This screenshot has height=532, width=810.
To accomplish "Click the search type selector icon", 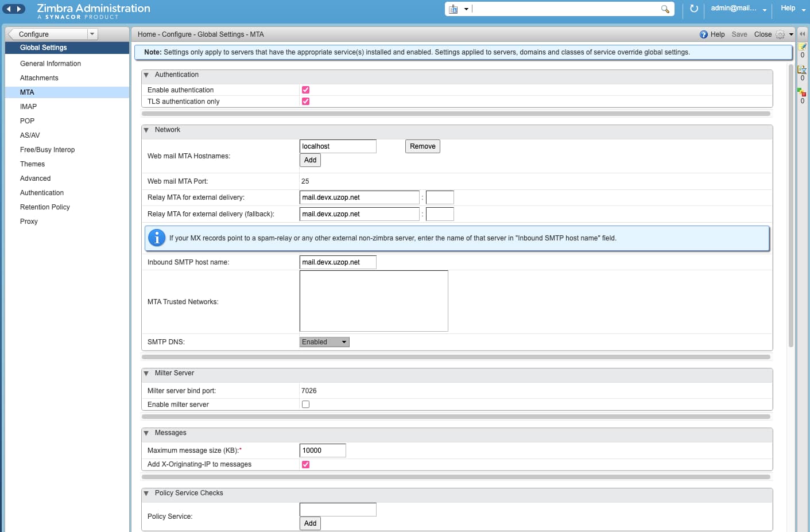I will (454, 9).
